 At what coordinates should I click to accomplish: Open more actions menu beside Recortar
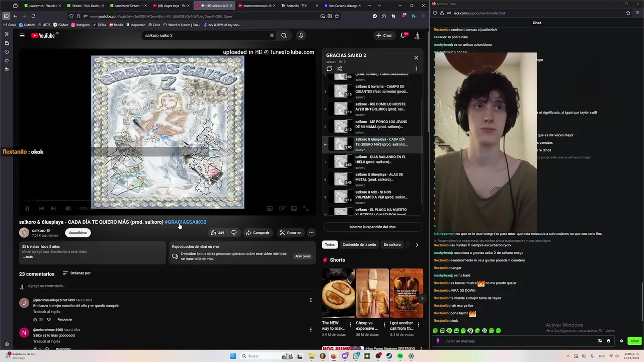(311, 233)
